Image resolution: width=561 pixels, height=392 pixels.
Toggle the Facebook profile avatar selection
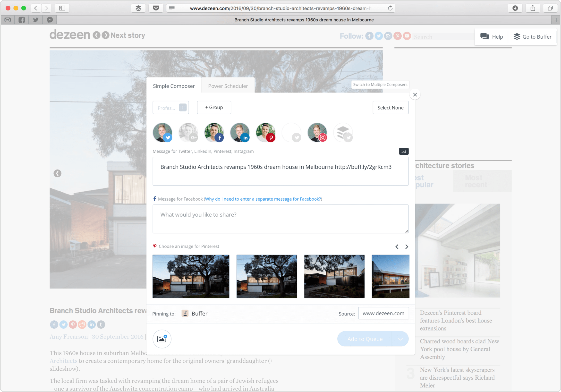[x=214, y=132]
